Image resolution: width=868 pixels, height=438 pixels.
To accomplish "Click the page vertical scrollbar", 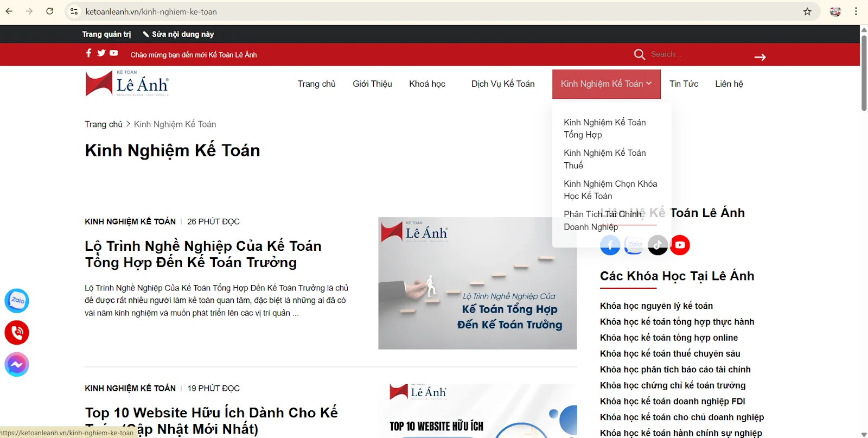I will pyautogui.click(x=864, y=71).
